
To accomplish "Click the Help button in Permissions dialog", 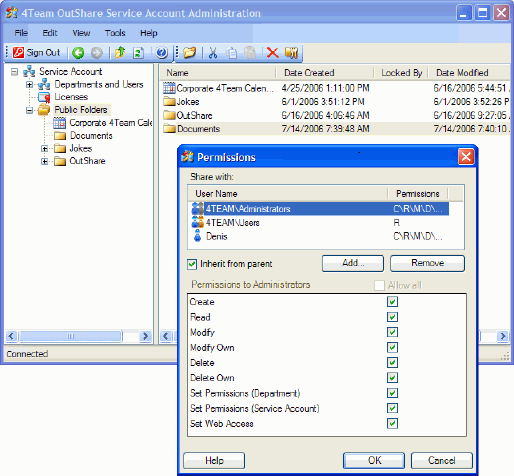I will [x=214, y=460].
